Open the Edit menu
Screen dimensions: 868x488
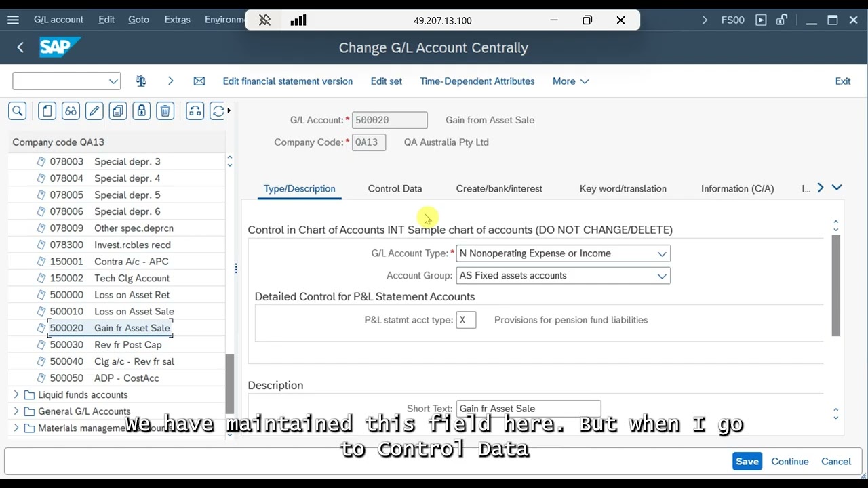(x=106, y=20)
